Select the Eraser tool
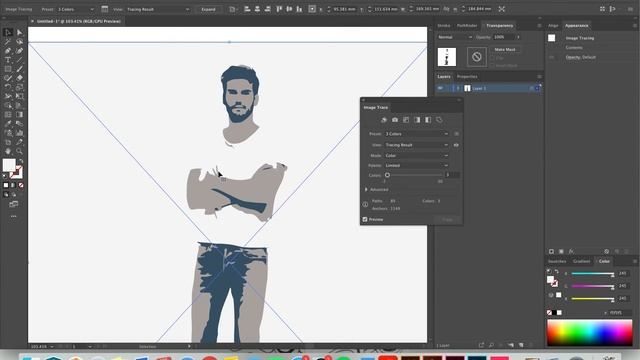 pyautogui.click(x=19, y=78)
